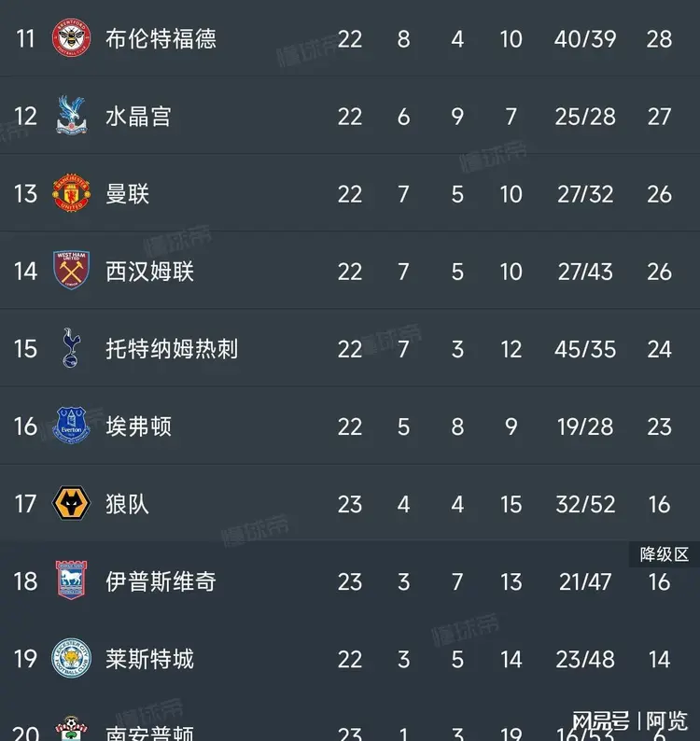
Task: Select the Manchester United red crest
Action: point(71,193)
